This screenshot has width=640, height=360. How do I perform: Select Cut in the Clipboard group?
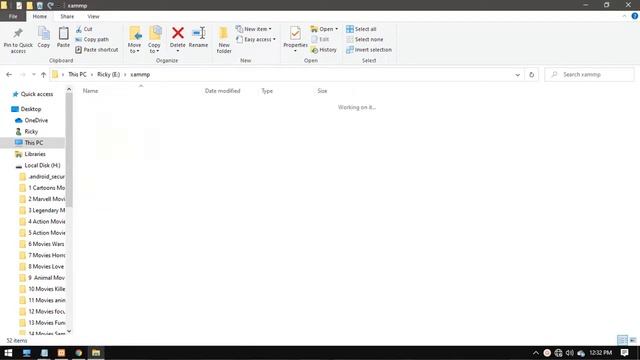(84, 29)
